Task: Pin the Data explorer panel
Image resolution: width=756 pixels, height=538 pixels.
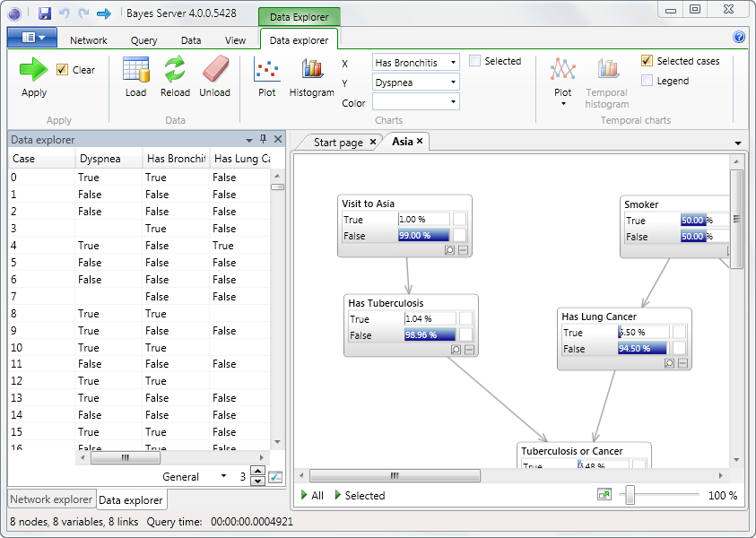Action: 263,139
